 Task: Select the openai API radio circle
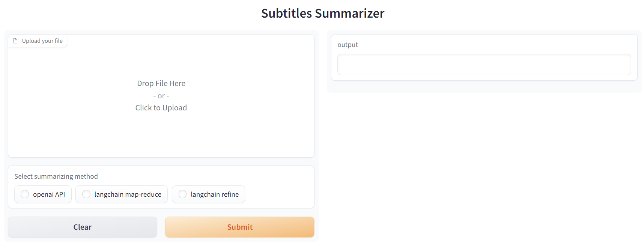pyautogui.click(x=25, y=194)
